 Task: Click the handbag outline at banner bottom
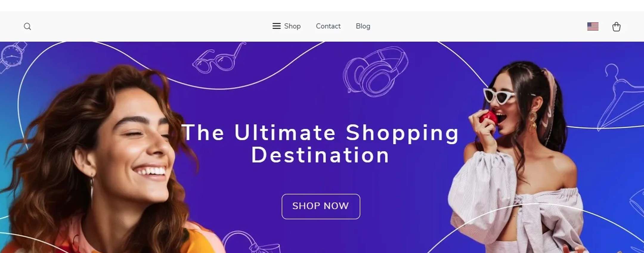252,242
